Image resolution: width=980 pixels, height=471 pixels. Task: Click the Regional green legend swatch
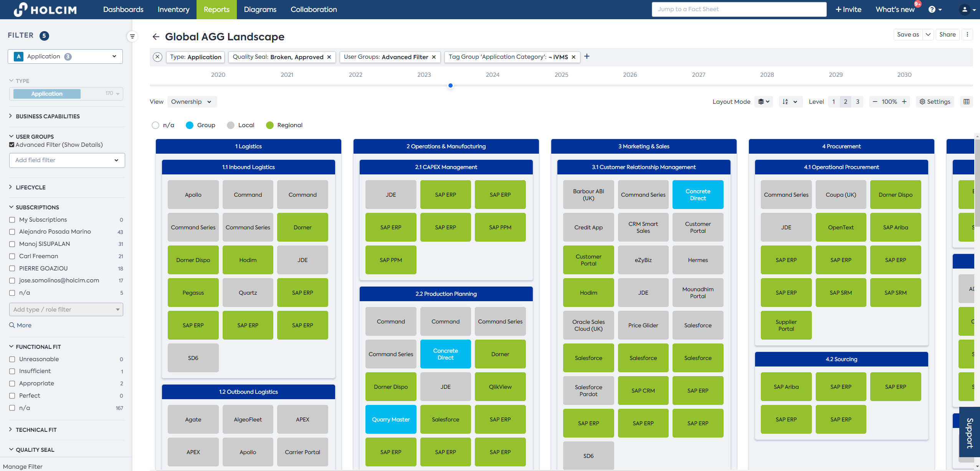[270, 125]
